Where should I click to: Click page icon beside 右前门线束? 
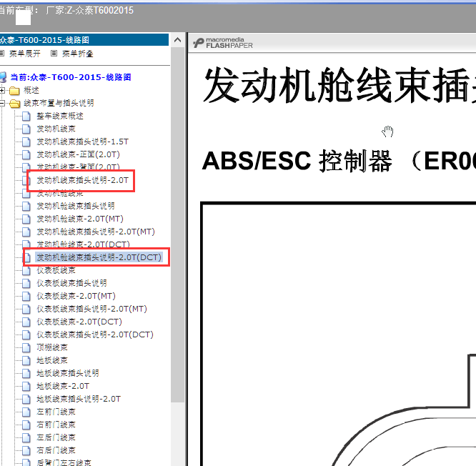26,425
